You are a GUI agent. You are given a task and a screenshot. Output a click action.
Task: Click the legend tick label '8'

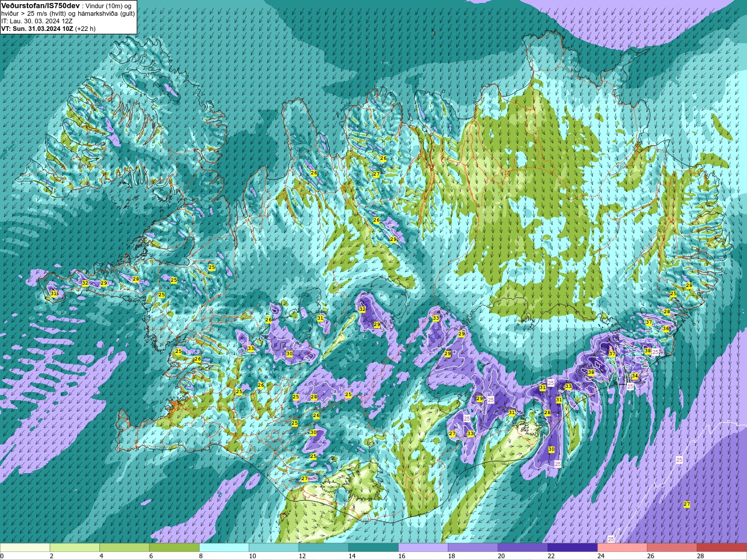(x=202, y=556)
